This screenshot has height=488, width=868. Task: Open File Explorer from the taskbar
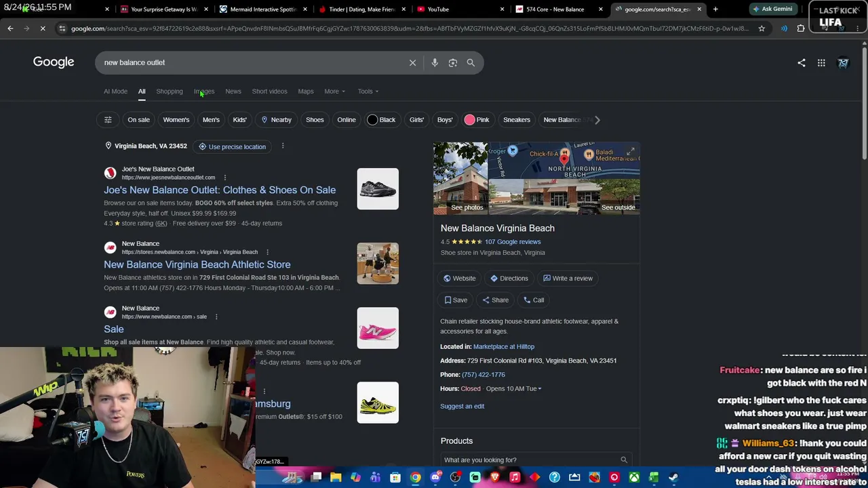pos(336,478)
